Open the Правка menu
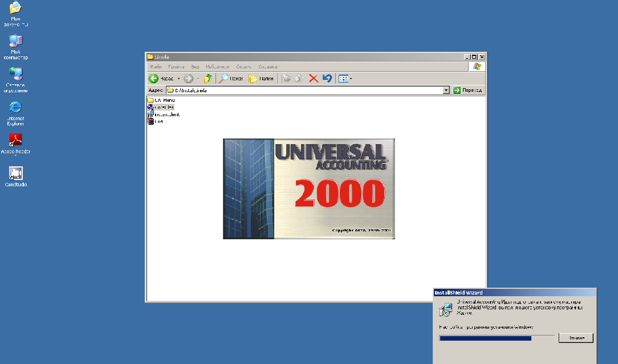 (x=176, y=67)
